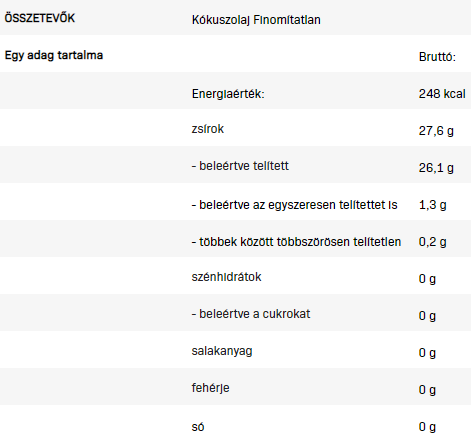Select the Kókuszolaj Finomítatlan text
472x437 pixels.
[x=256, y=20]
